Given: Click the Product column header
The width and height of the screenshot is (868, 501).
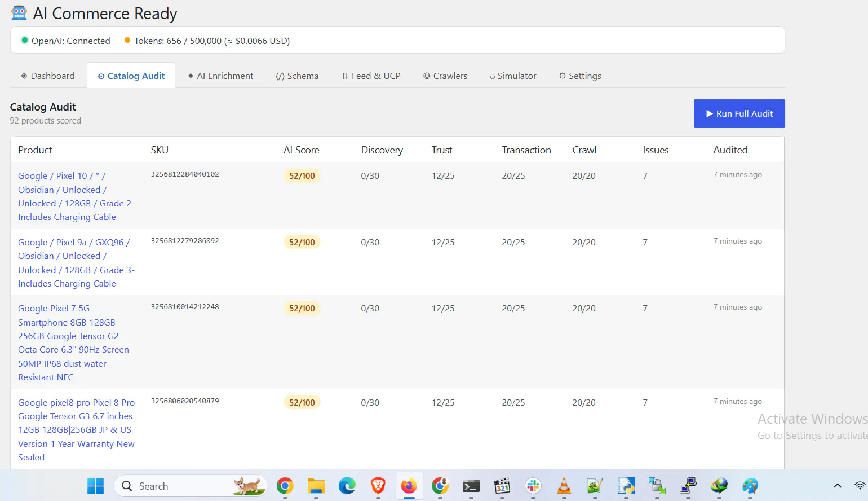Looking at the screenshot, I should point(35,150).
